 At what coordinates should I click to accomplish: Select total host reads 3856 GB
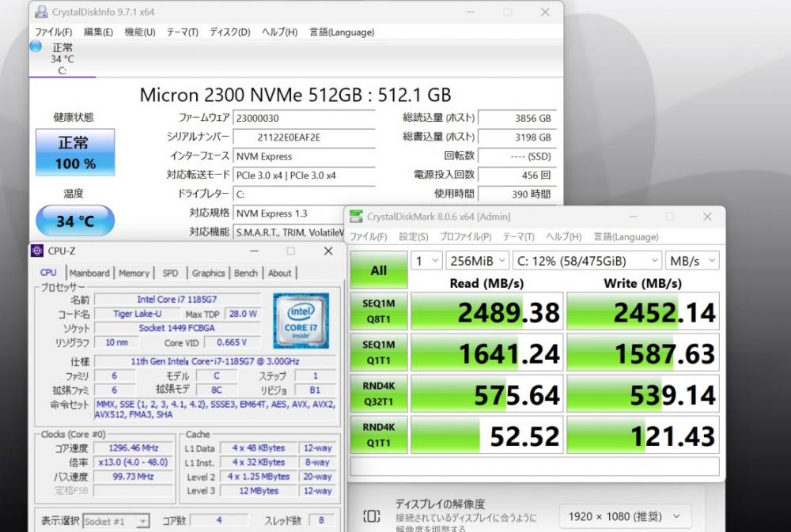point(517,118)
